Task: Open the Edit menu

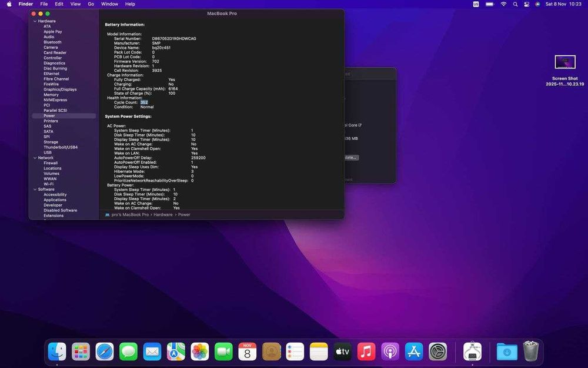Action: [59, 4]
